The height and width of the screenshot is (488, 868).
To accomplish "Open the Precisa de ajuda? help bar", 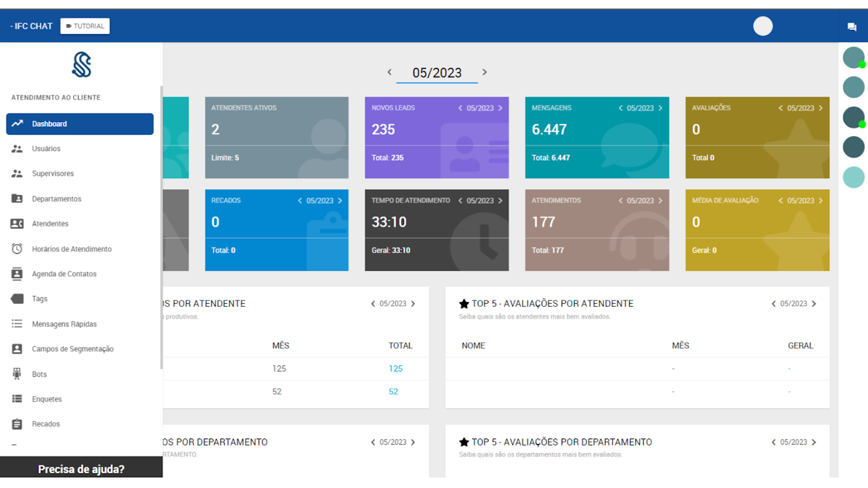I will point(81,468).
